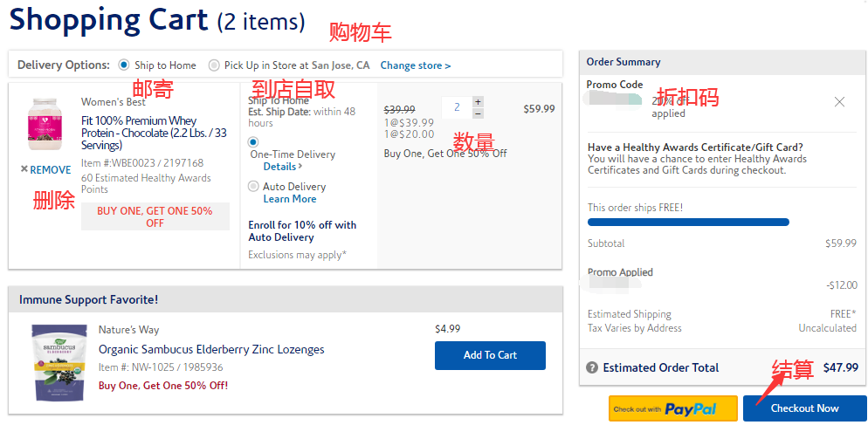
Task: Choose Auto Delivery radio button
Action: (253, 186)
